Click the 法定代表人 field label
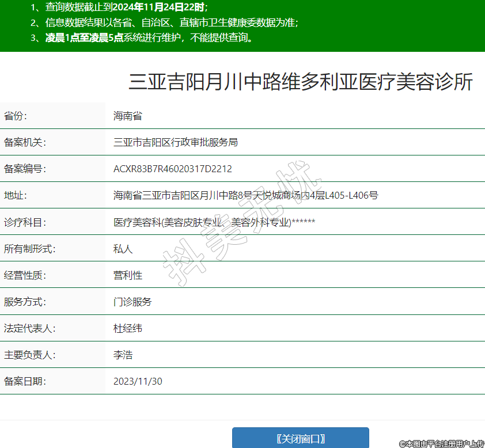Viewport: 485px width, 448px height. 29,328
